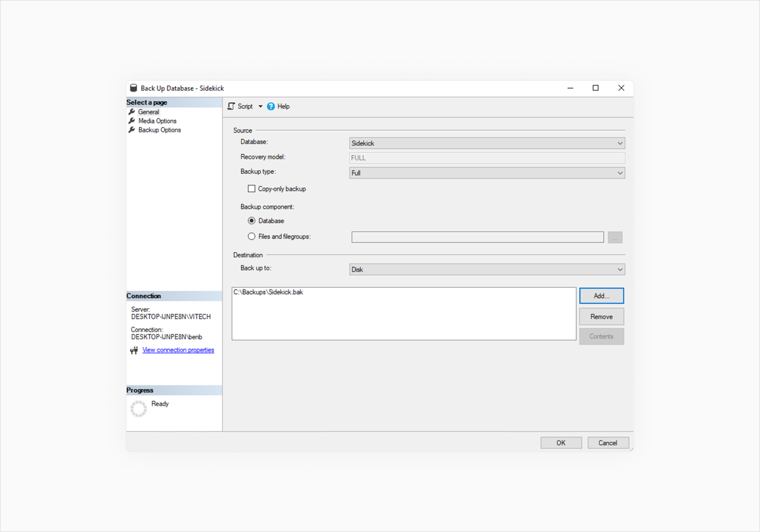The height and width of the screenshot is (532, 760).
Task: Open the Database dropdown showing Sidekick
Action: point(487,143)
